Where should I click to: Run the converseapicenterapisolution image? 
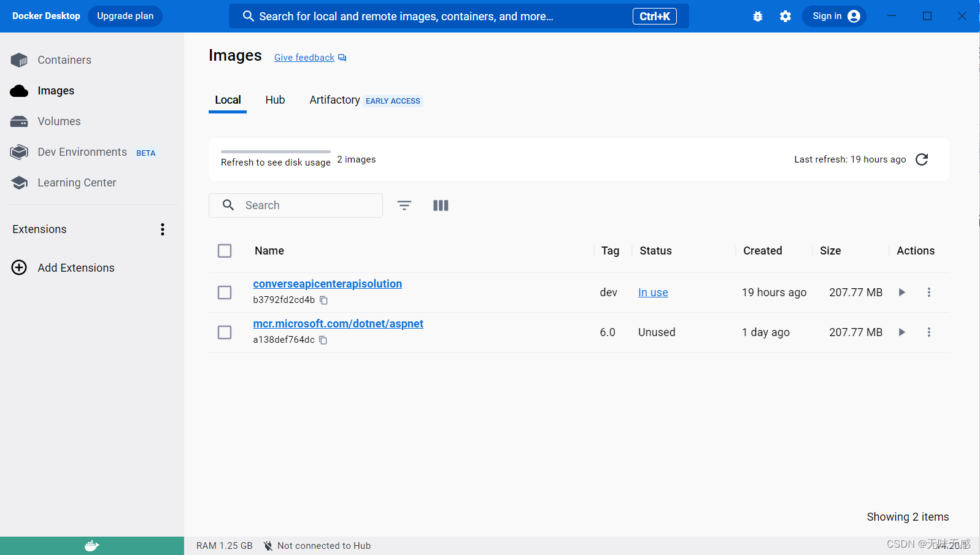tap(902, 293)
